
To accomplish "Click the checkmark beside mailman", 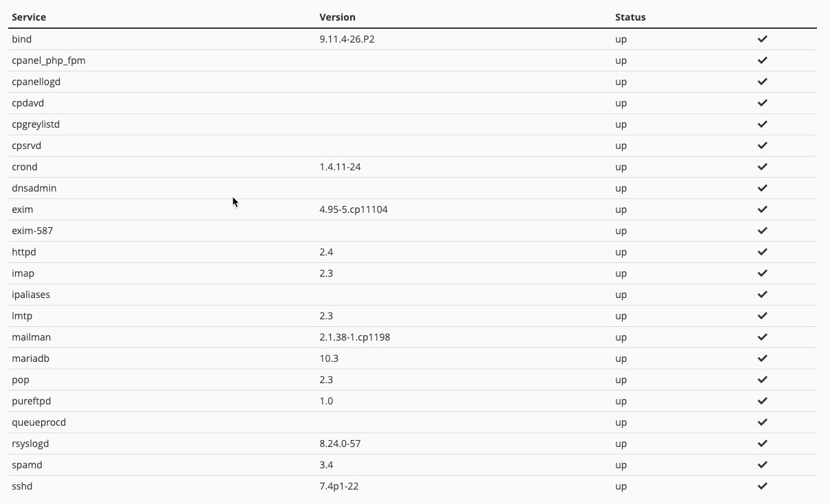I will pyautogui.click(x=762, y=337).
